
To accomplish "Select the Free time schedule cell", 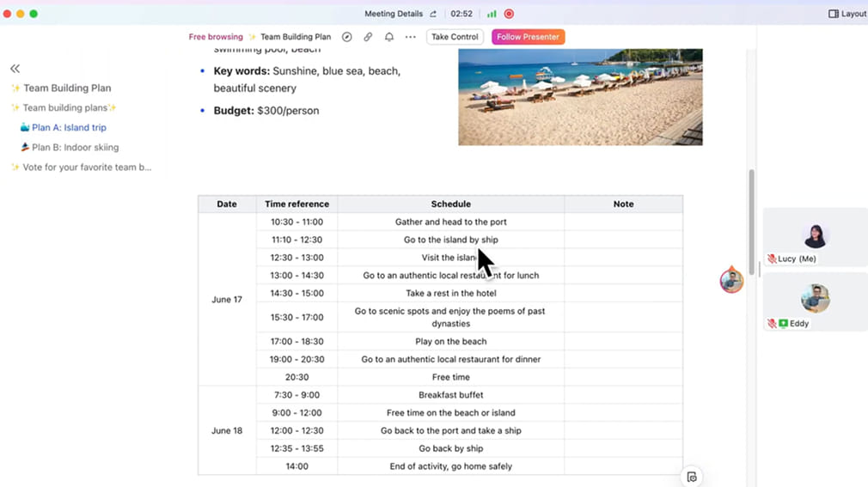I will point(451,377).
